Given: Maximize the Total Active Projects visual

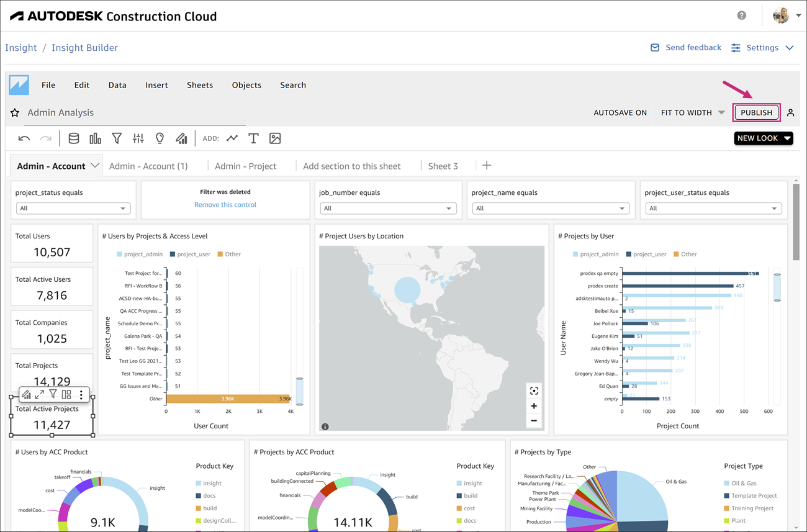Looking at the screenshot, I should click(40, 394).
